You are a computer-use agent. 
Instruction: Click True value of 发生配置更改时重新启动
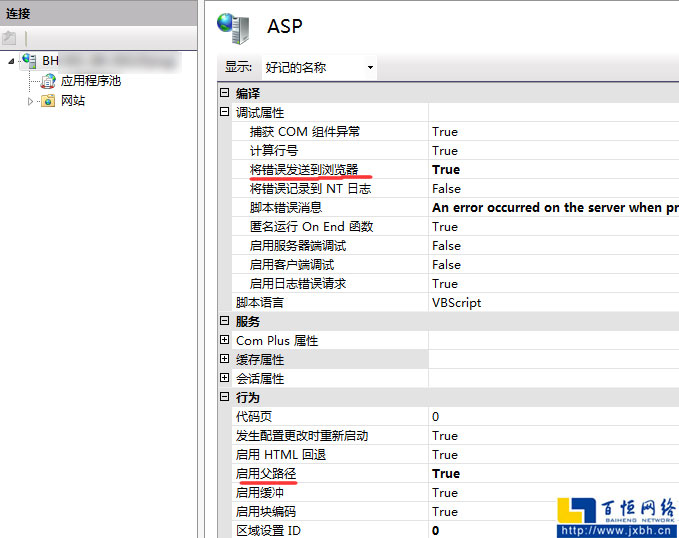point(445,436)
